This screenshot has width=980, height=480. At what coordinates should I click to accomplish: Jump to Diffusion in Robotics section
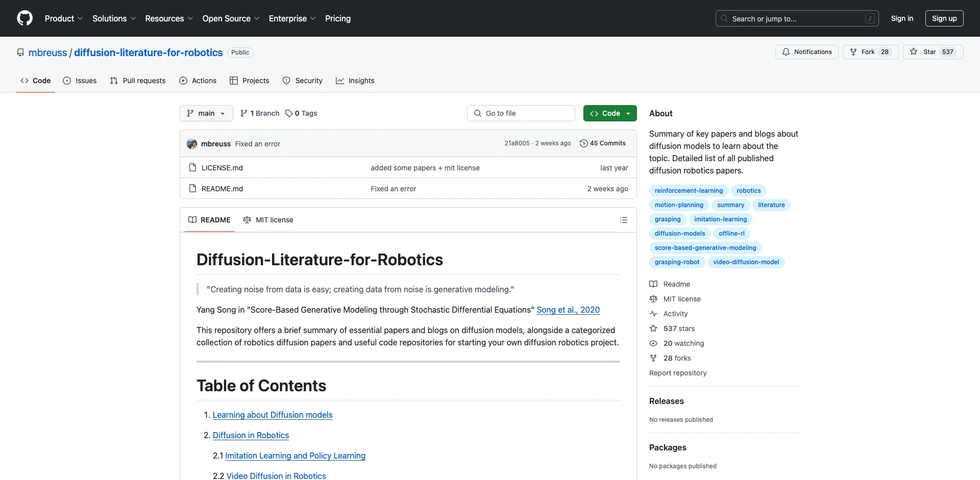251,435
